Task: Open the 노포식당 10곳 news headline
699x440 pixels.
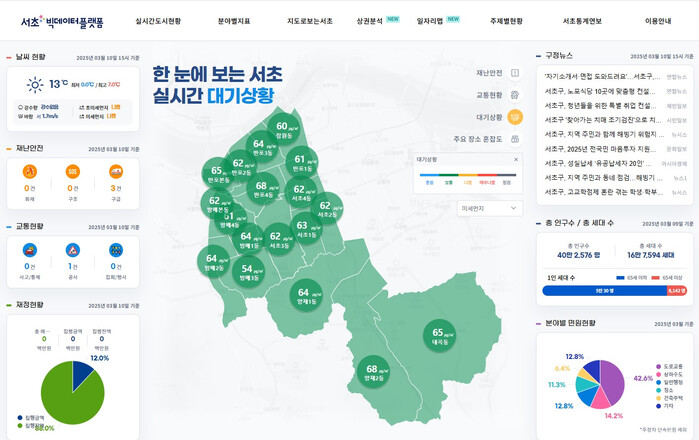Action: pyautogui.click(x=602, y=90)
